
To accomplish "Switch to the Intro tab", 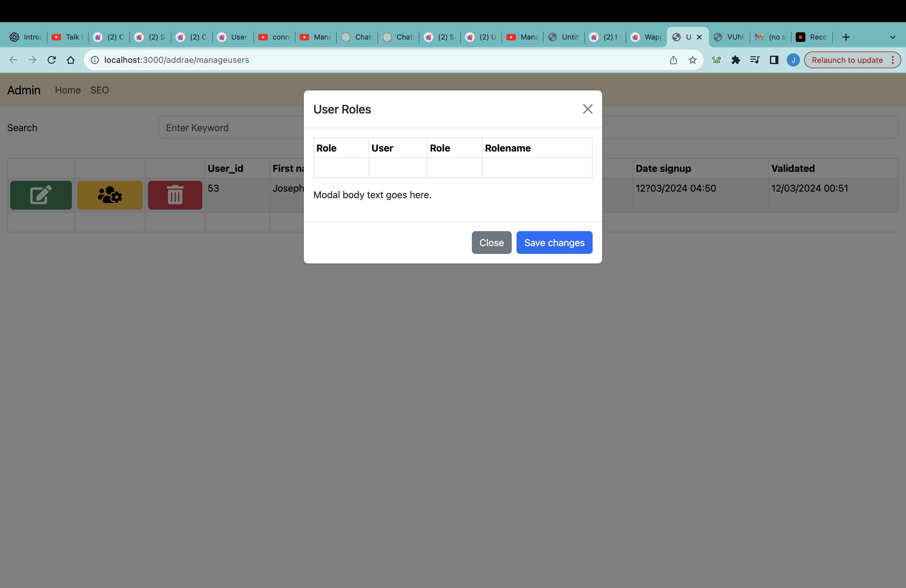I will click(x=26, y=37).
